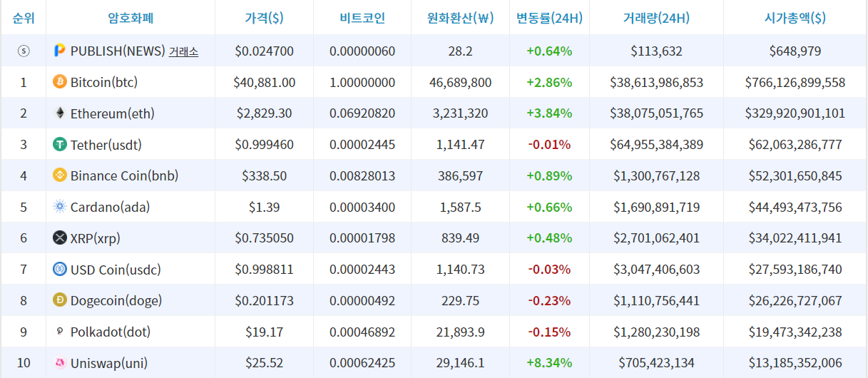
Task: Click Dogecoin change value -0.23%
Action: [x=549, y=301]
